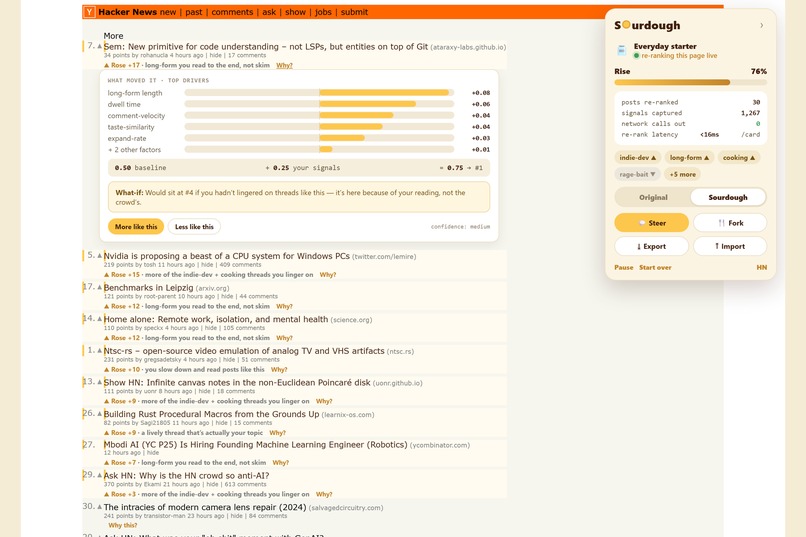The height and width of the screenshot is (537, 806).
Task: Toggle the indie-dev taste chip
Action: [637, 158]
